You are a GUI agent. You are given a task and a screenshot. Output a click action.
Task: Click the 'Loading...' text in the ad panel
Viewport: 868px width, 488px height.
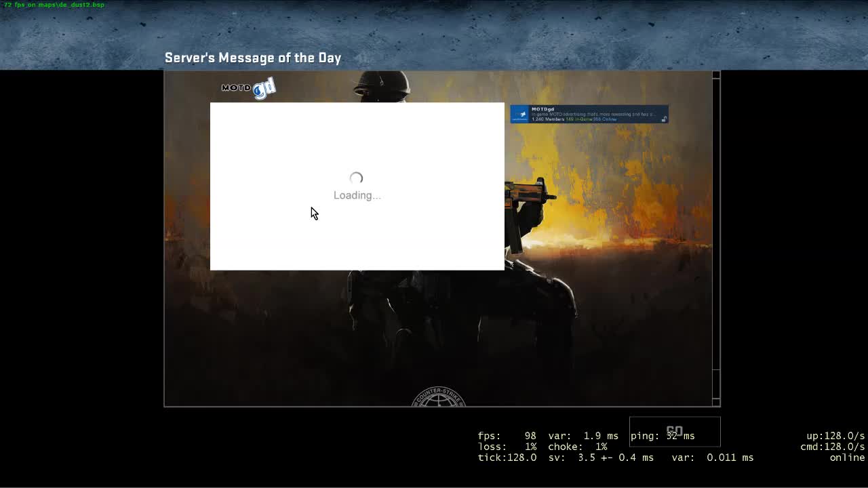click(357, 195)
